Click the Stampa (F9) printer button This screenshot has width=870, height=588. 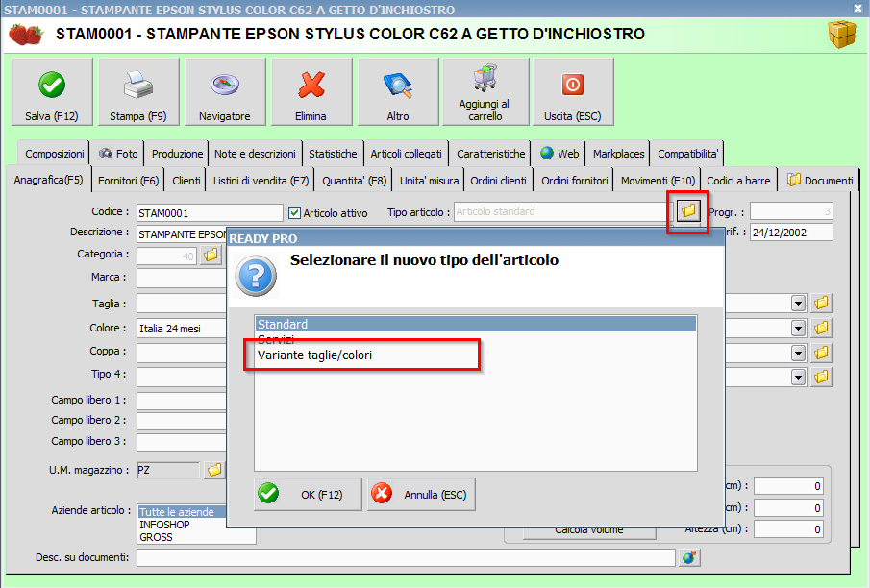click(138, 92)
